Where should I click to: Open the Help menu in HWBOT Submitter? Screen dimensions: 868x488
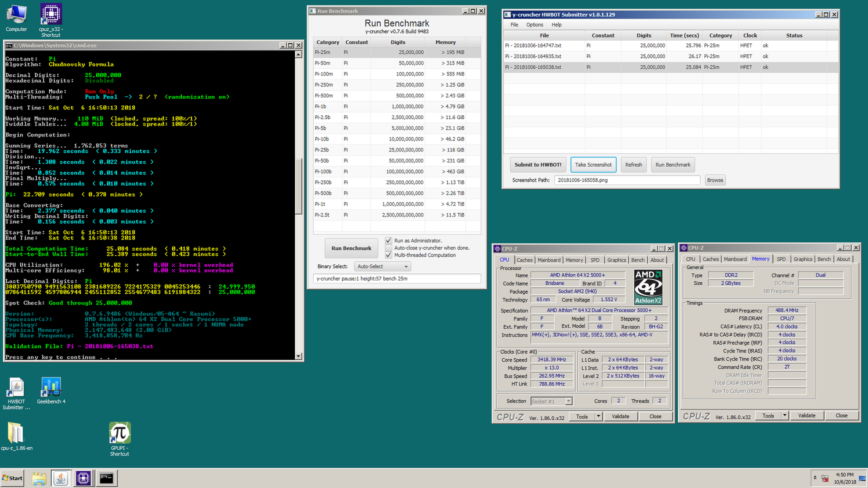pos(557,25)
